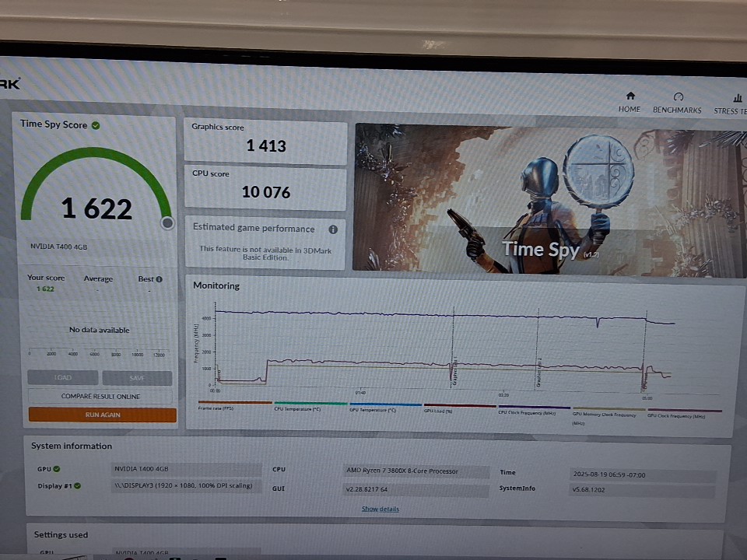Click the SystemInfo version v5.68.1202 field
This screenshot has width=747, height=560.
click(x=643, y=489)
